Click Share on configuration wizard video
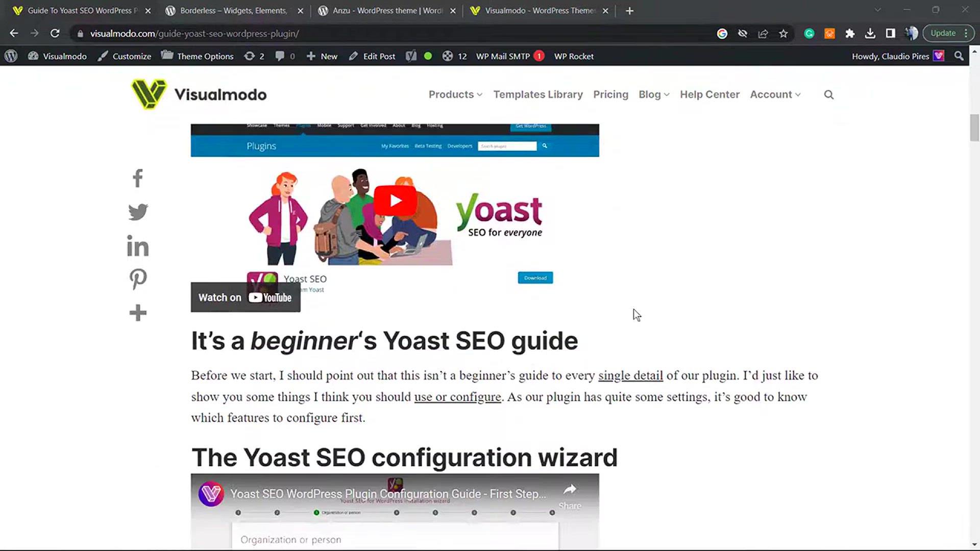This screenshot has width=980, height=551. click(x=570, y=496)
